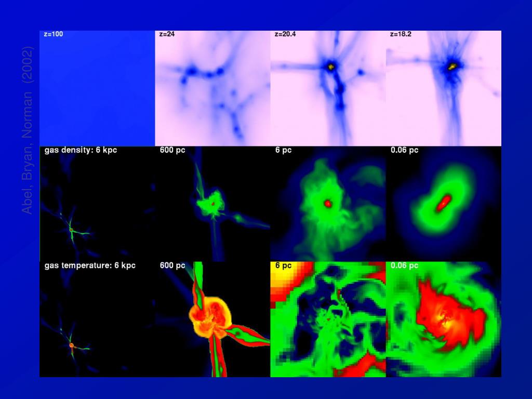Click the 'z=24' label
Viewport: 532px width, 399px height.
(167, 34)
